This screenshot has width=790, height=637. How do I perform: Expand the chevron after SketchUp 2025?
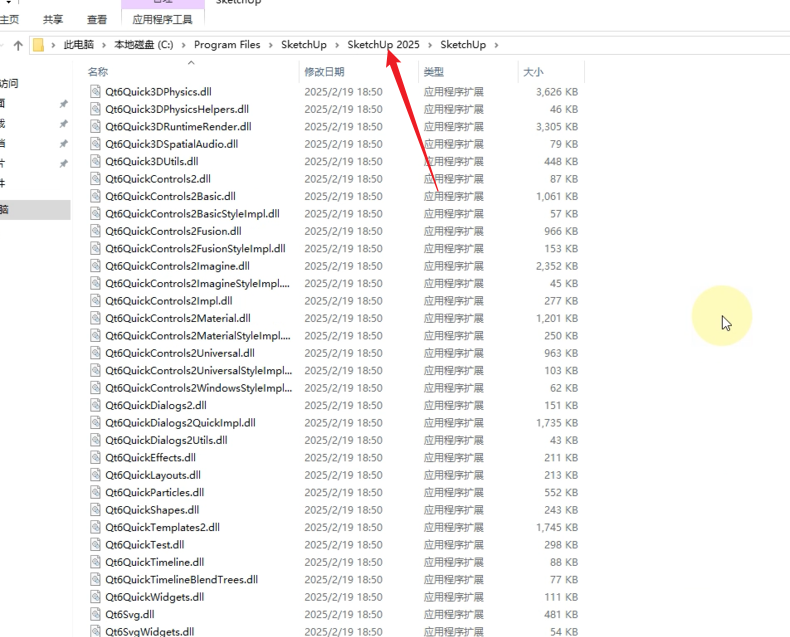(430, 45)
